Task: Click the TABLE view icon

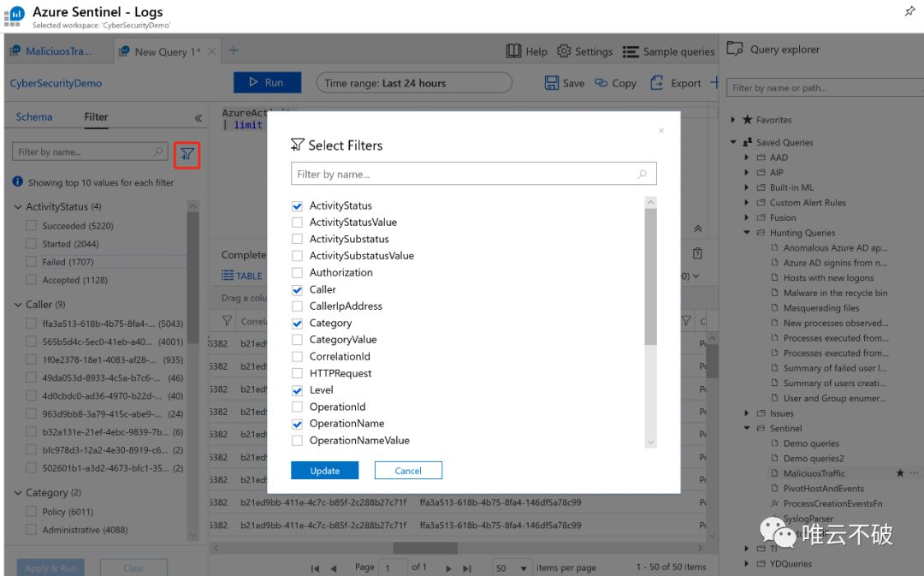Action: pos(228,276)
